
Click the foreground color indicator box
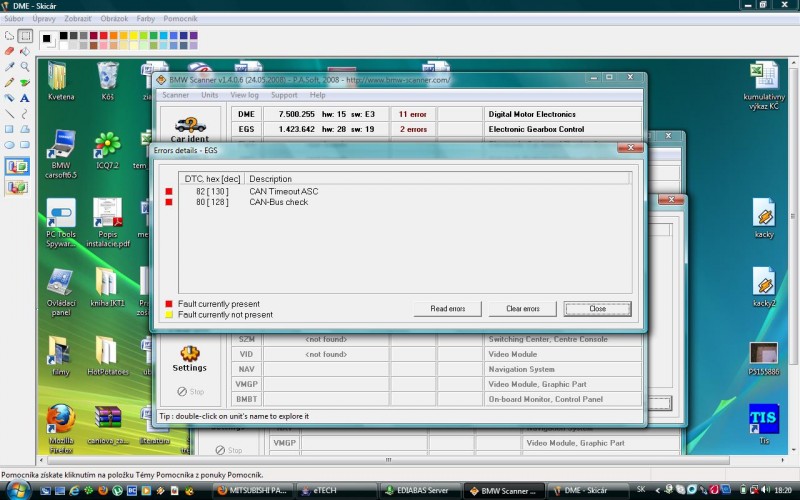[x=46, y=38]
